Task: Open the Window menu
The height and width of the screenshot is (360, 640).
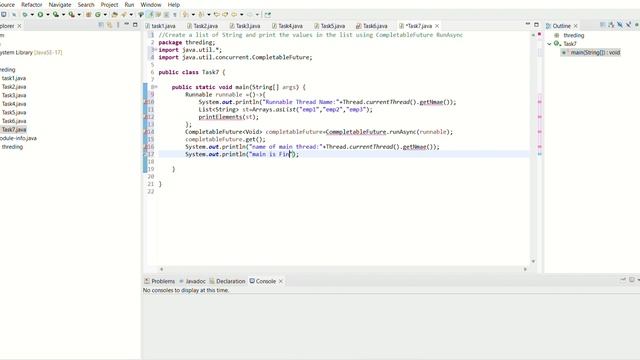Action: pos(151,4)
